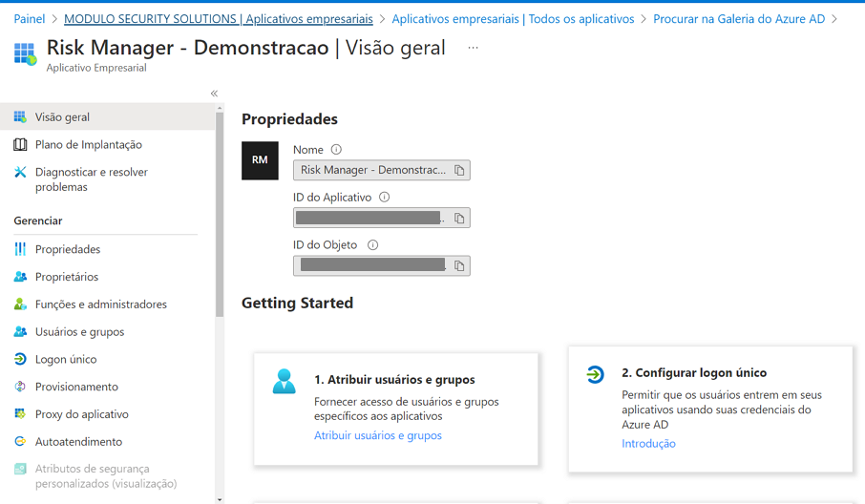Click the 'Getting Started' heading
This screenshot has height=504, width=865.
coord(297,304)
